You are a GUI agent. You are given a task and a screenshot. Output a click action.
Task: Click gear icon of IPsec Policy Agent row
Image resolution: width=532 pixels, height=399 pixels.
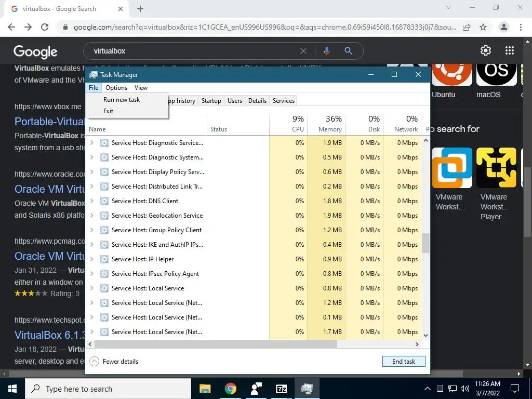pos(104,274)
